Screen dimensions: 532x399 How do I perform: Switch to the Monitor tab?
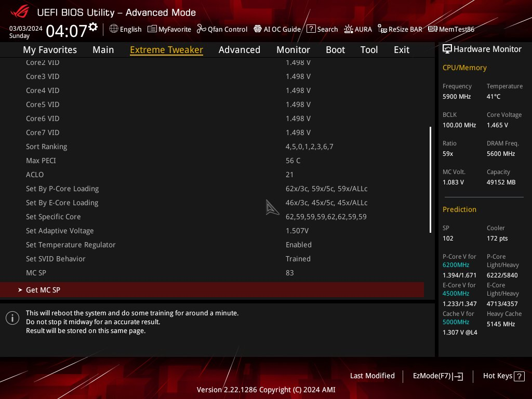[293, 49]
